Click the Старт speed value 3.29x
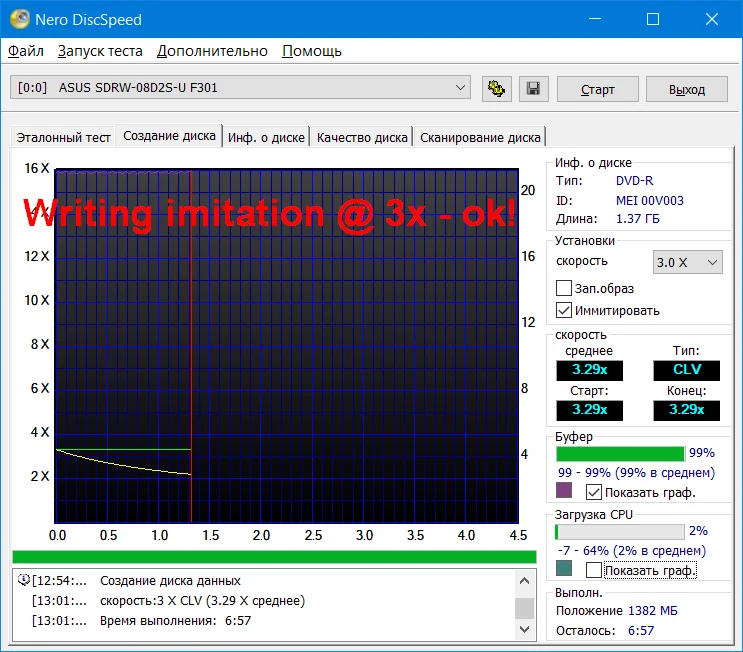 [x=589, y=410]
